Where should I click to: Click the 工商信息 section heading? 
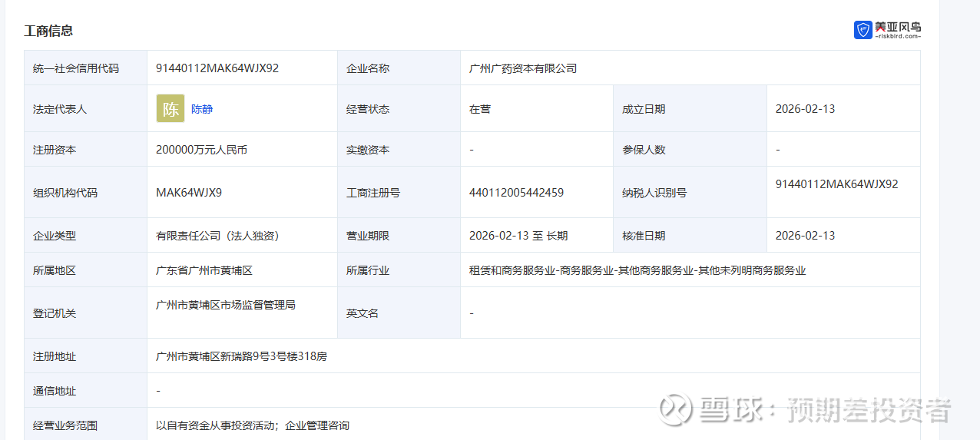[48, 31]
